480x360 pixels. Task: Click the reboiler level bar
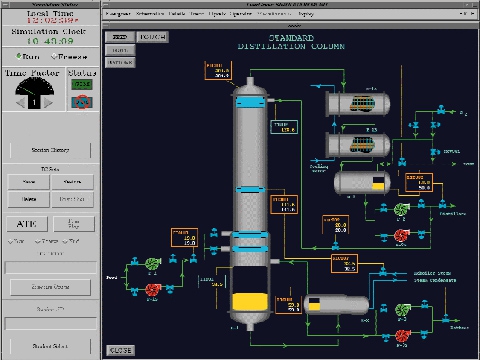click(x=314, y=304)
